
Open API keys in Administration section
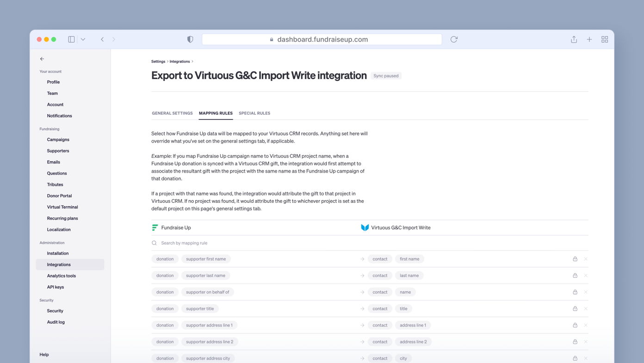(x=56, y=287)
